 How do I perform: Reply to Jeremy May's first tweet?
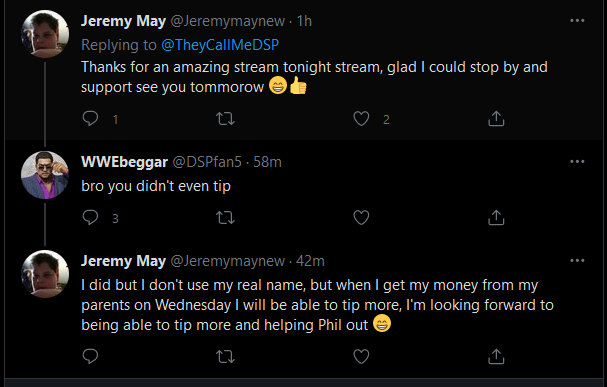(90, 118)
